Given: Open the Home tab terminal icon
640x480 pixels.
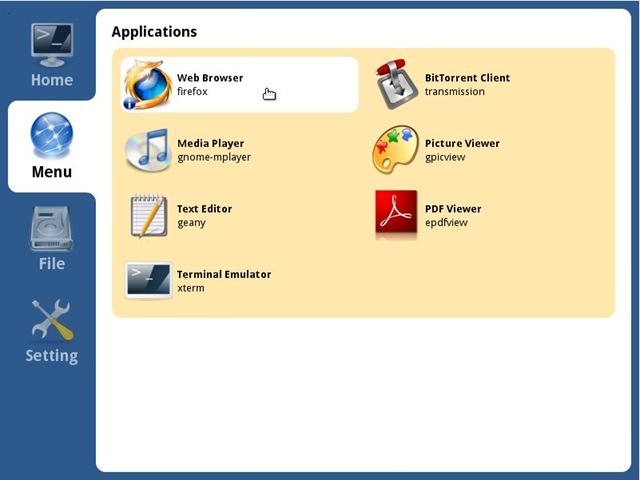Looking at the screenshot, I should 52,45.
